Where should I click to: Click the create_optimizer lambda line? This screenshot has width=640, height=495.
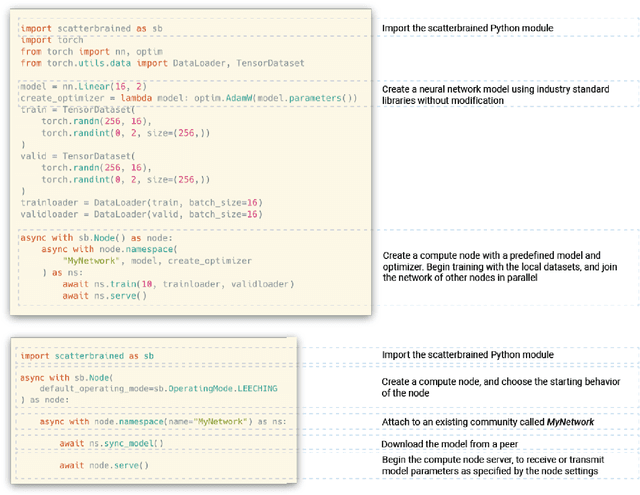tap(188, 97)
